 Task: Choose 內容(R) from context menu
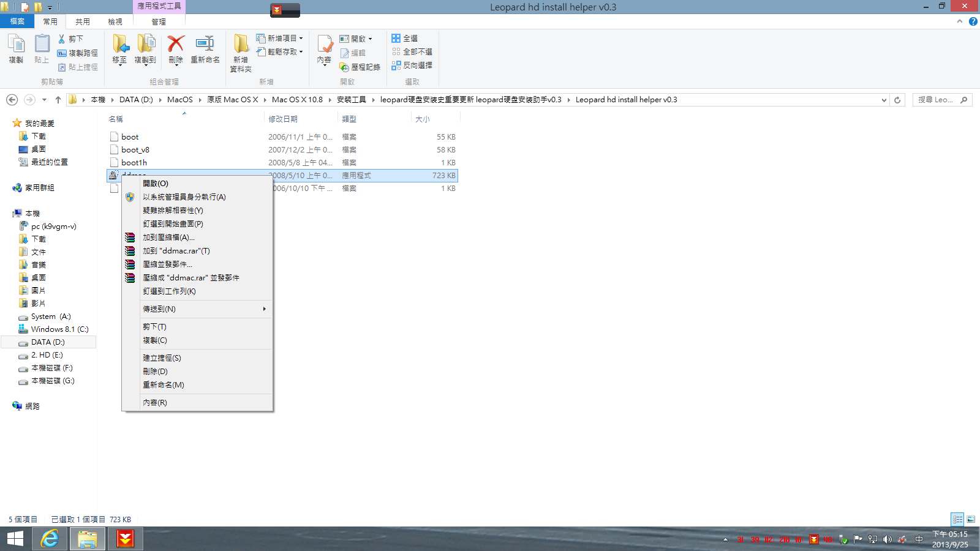(x=197, y=403)
